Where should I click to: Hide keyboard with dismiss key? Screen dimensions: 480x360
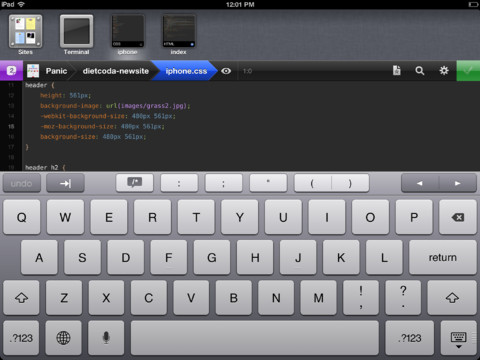(459, 338)
